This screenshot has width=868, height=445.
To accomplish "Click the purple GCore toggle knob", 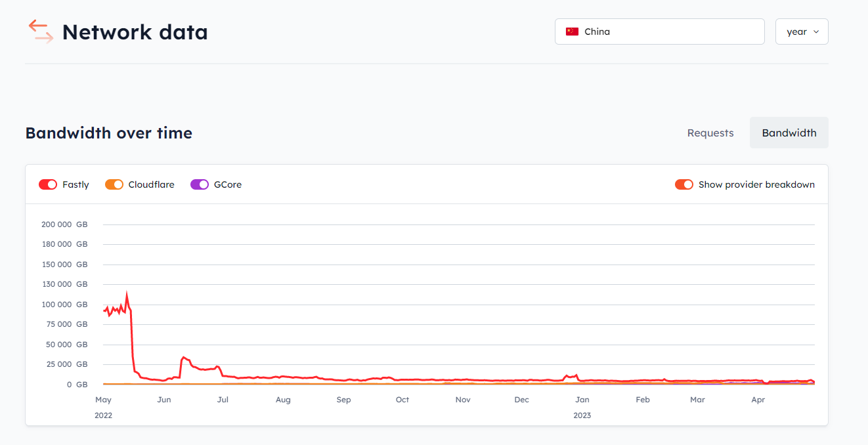I will pyautogui.click(x=204, y=184).
